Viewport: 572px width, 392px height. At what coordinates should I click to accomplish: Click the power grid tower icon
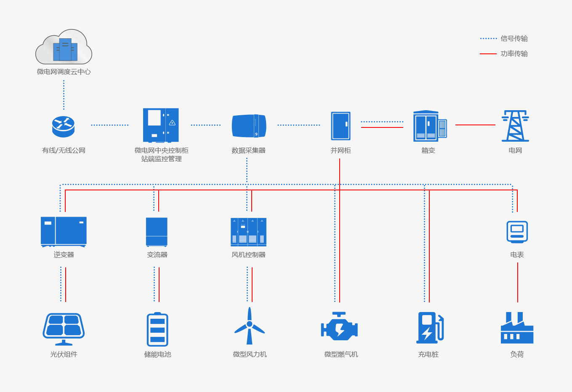515,126
